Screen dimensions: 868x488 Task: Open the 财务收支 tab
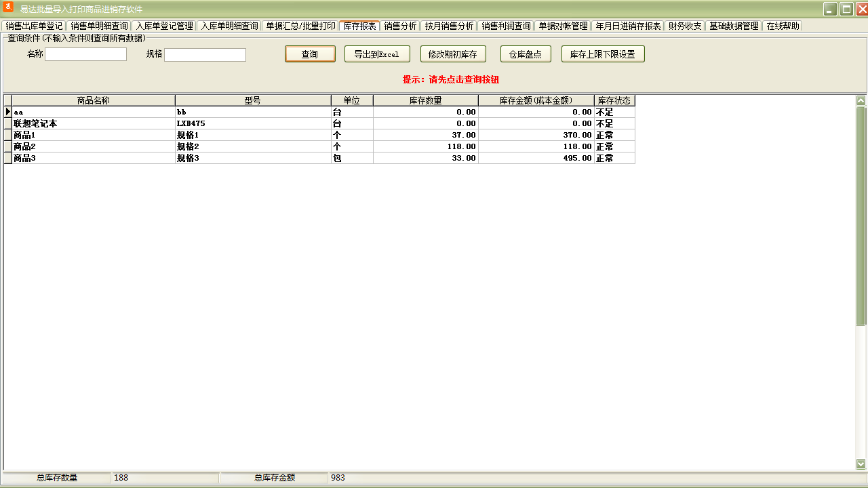(685, 26)
